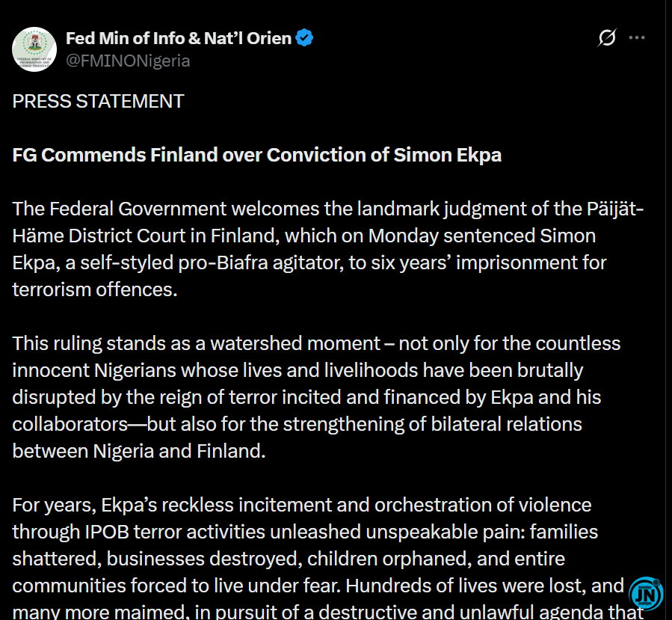
Task: Open Fed Min of Info & Nat'l Orien profile name
Action: click(179, 38)
